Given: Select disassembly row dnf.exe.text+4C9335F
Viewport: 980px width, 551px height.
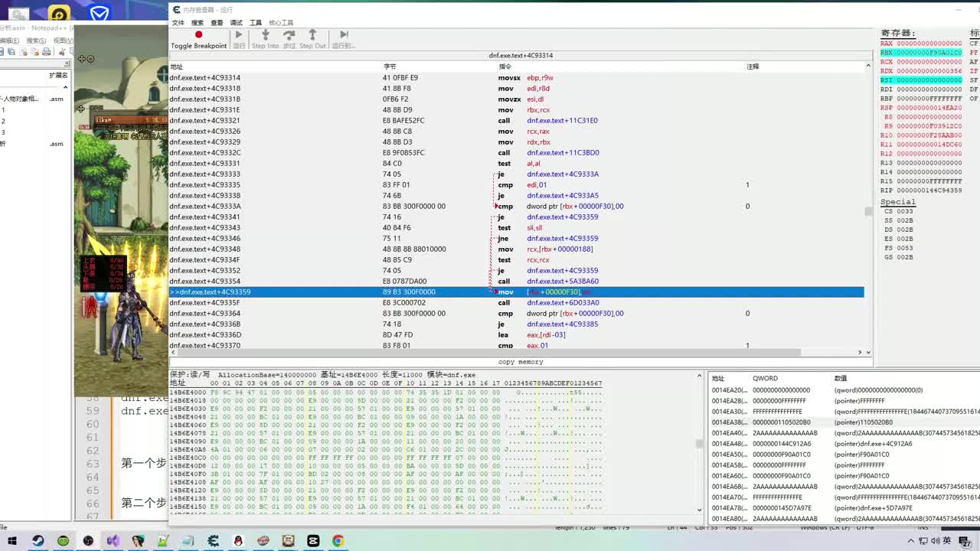Looking at the screenshot, I should click(x=517, y=302).
